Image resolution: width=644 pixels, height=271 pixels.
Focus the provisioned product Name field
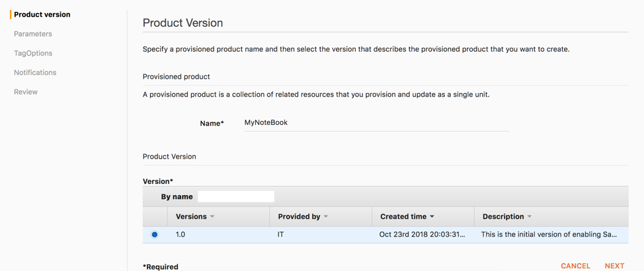[376, 123]
